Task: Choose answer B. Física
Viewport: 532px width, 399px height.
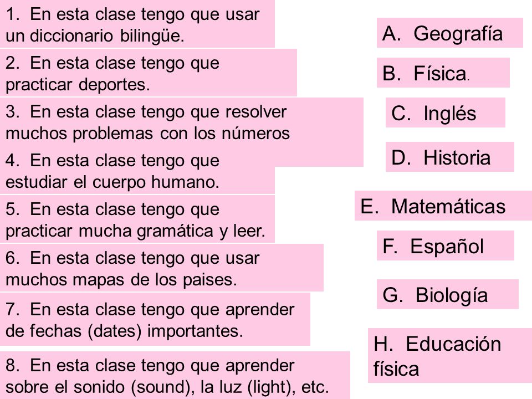Action: 443,73
